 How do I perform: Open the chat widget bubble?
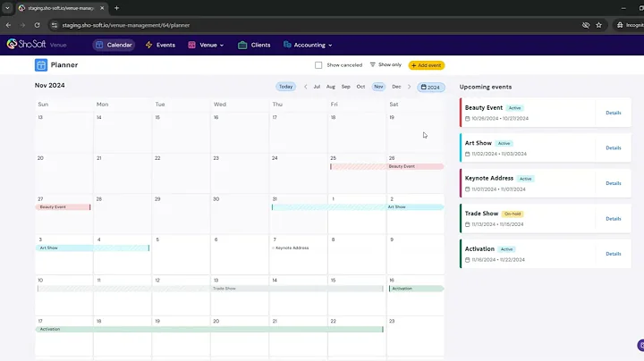pos(640,346)
